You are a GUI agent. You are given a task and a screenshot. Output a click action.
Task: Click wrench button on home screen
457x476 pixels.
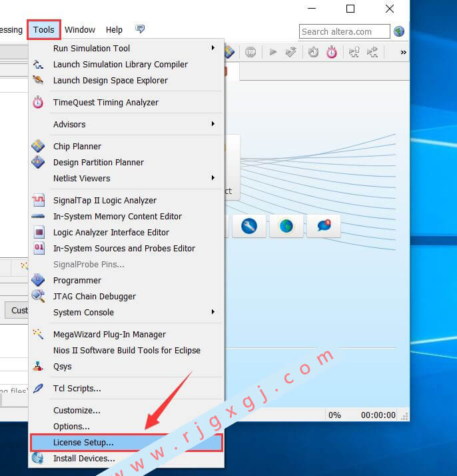tap(249, 226)
